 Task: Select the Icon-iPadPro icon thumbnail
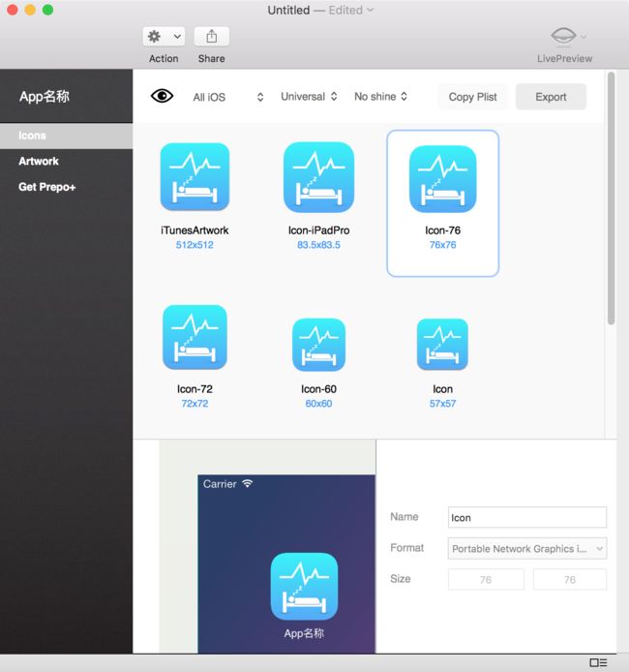(x=319, y=177)
